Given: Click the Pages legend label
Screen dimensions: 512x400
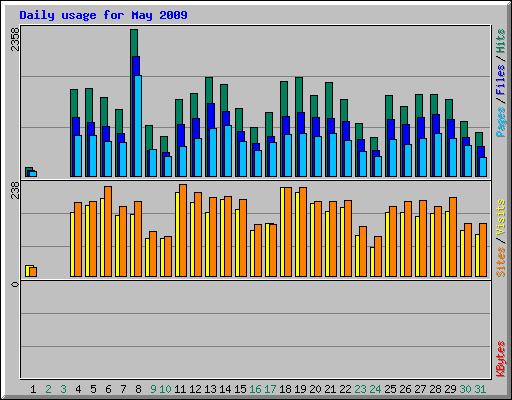Looking at the screenshot, I should point(501,122).
